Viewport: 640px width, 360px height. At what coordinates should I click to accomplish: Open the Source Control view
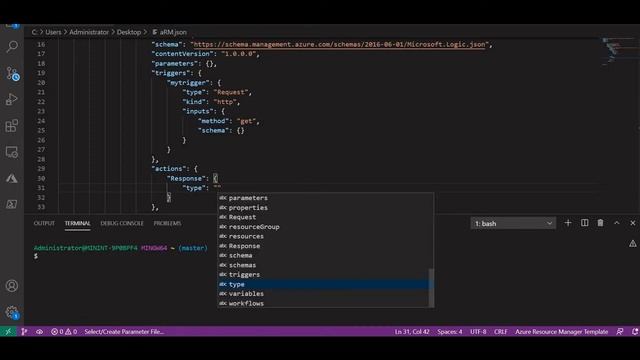coord(12,73)
